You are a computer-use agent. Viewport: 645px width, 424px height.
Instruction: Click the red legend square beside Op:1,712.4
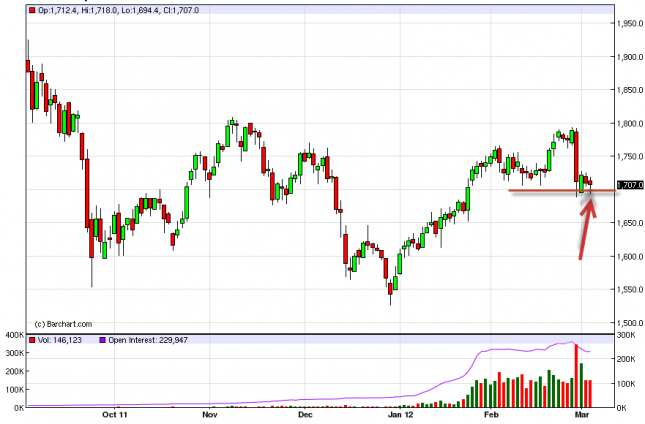coord(32,10)
